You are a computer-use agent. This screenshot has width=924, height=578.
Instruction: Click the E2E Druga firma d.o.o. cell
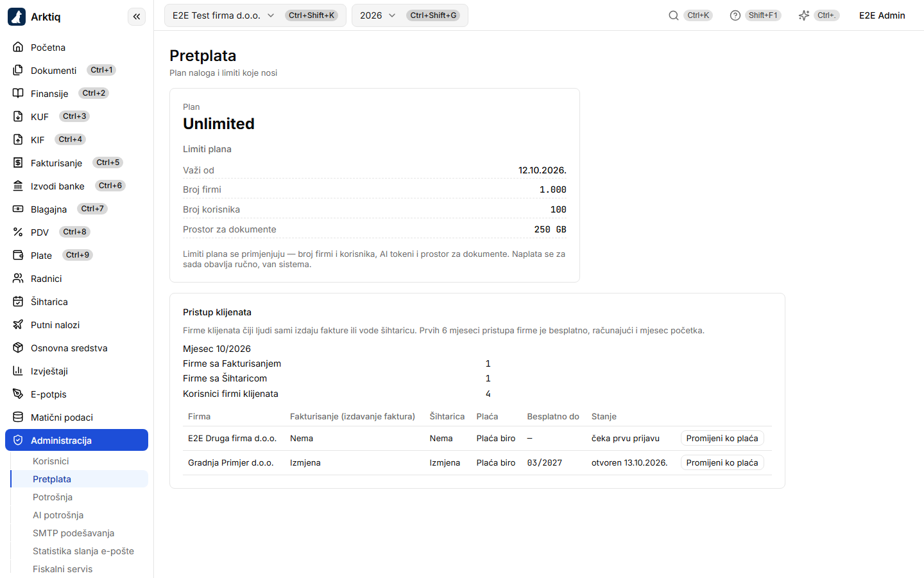232,439
